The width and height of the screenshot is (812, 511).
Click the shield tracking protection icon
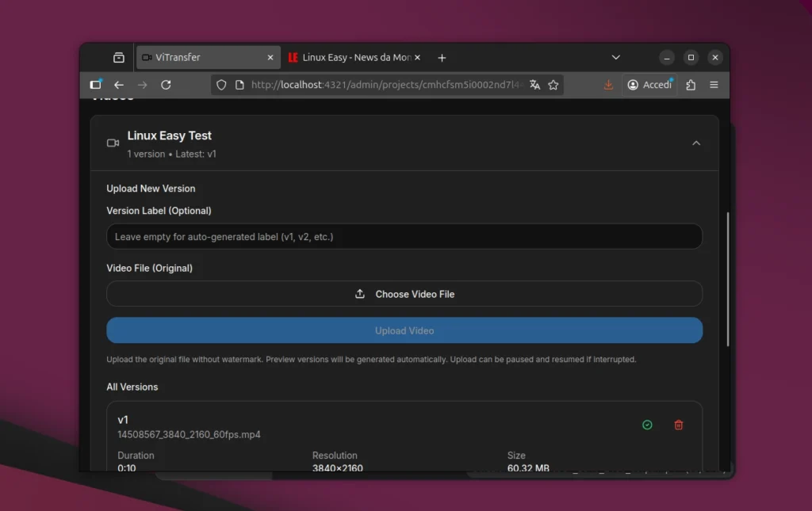pyautogui.click(x=221, y=84)
